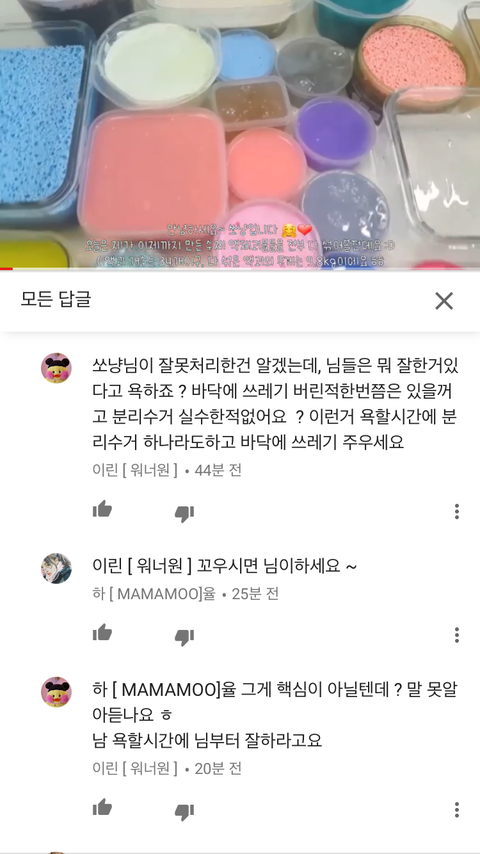Viewport: 480px width, 854px height.
Task: Close the all replies panel
Action: pos(443,301)
